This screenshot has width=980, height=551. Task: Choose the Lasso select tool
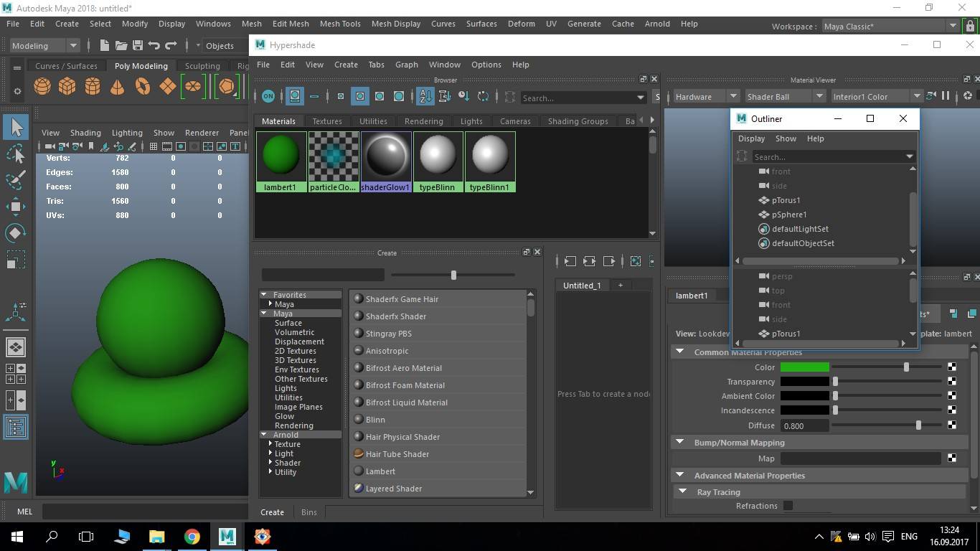[16, 154]
